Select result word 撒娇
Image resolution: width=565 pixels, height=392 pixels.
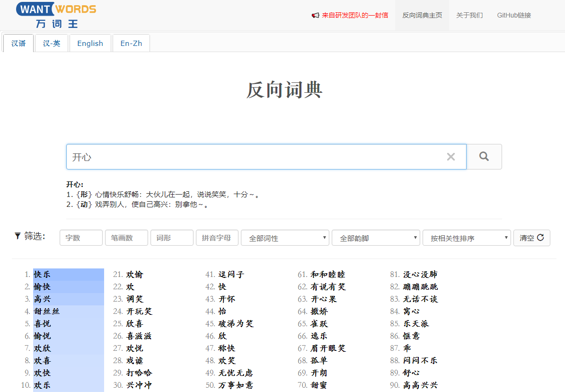(319, 311)
